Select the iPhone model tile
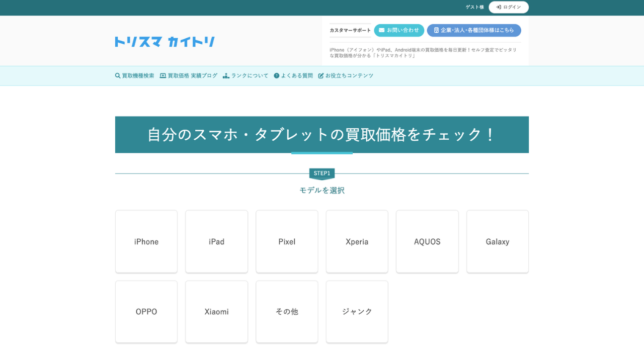The image size is (644, 362). coord(146,242)
